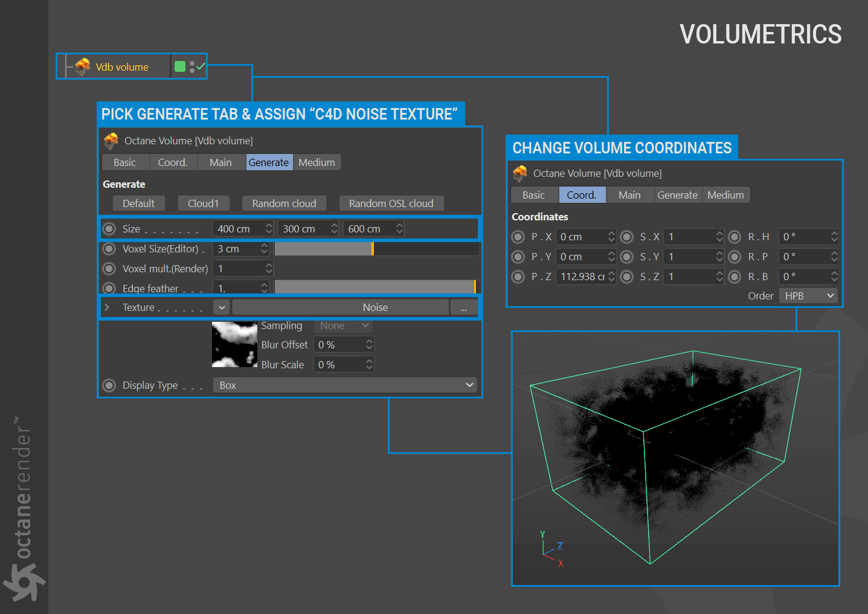
Task: Open the Basic tab in Generate panel
Action: click(124, 162)
